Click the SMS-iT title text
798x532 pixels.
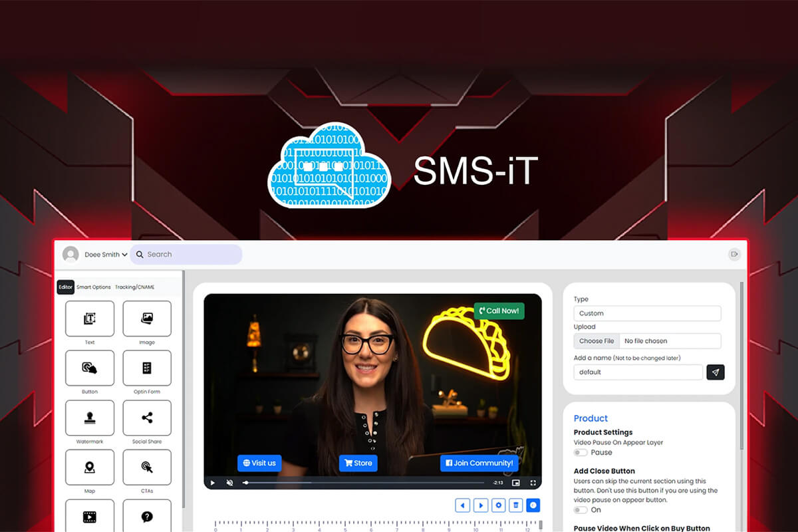coord(475,172)
